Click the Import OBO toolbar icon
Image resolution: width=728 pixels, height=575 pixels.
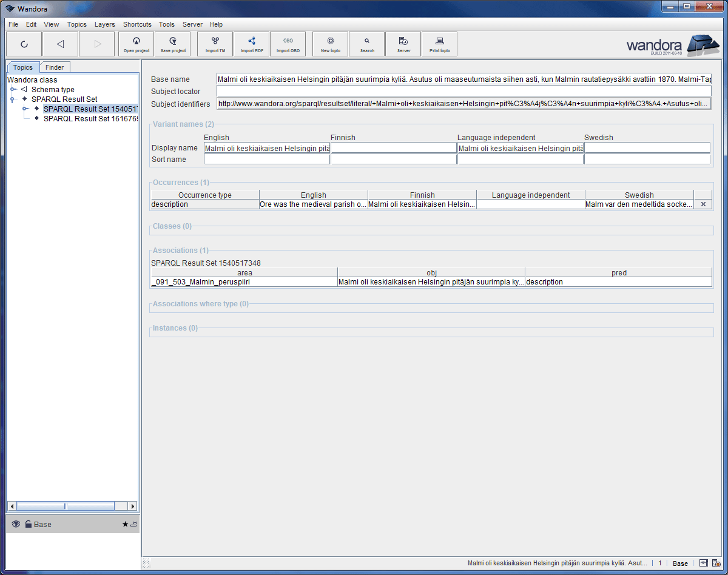click(x=288, y=43)
